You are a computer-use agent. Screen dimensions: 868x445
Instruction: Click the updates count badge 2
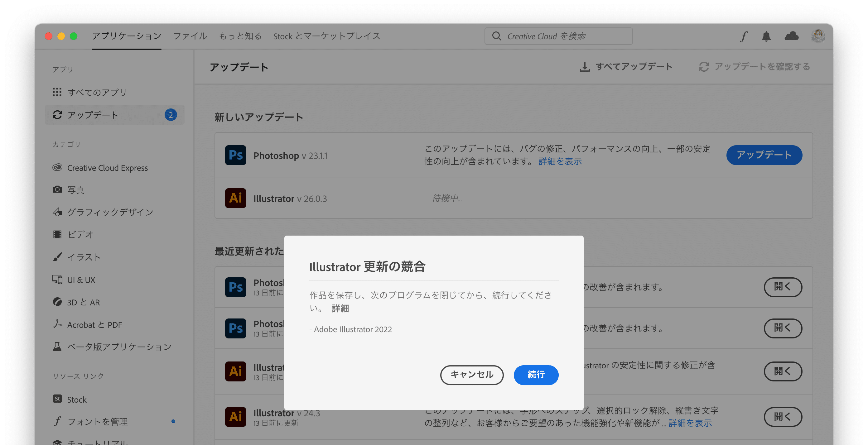click(171, 115)
